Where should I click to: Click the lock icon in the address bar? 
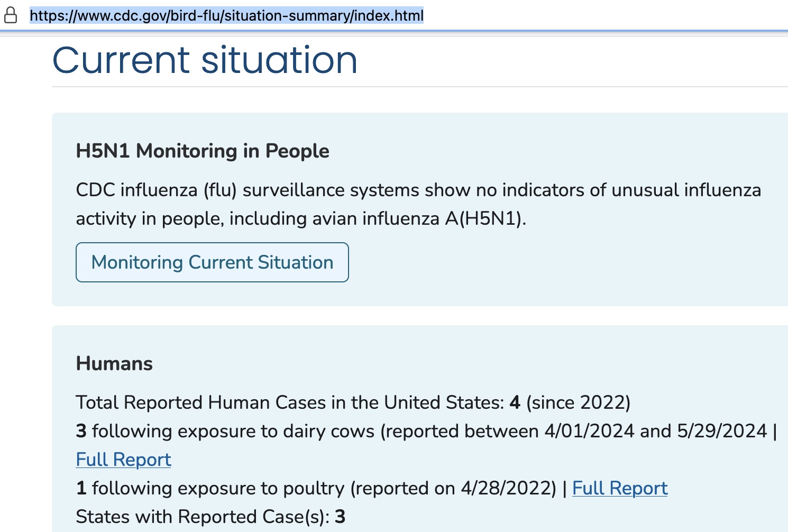pyautogui.click(x=11, y=15)
